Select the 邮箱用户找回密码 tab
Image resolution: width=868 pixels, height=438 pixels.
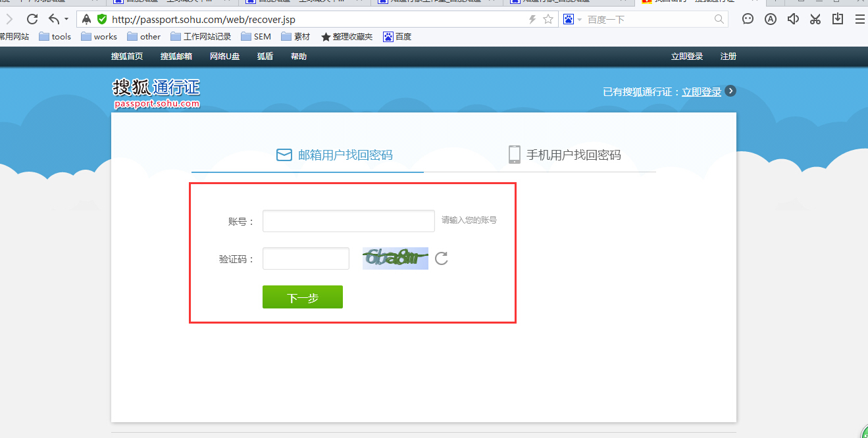(x=334, y=155)
